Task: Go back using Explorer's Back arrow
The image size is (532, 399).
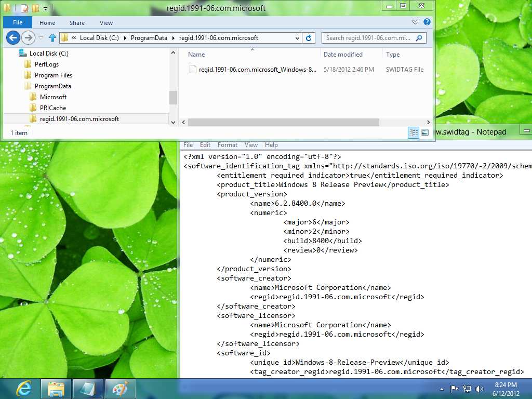Action: pyautogui.click(x=13, y=37)
